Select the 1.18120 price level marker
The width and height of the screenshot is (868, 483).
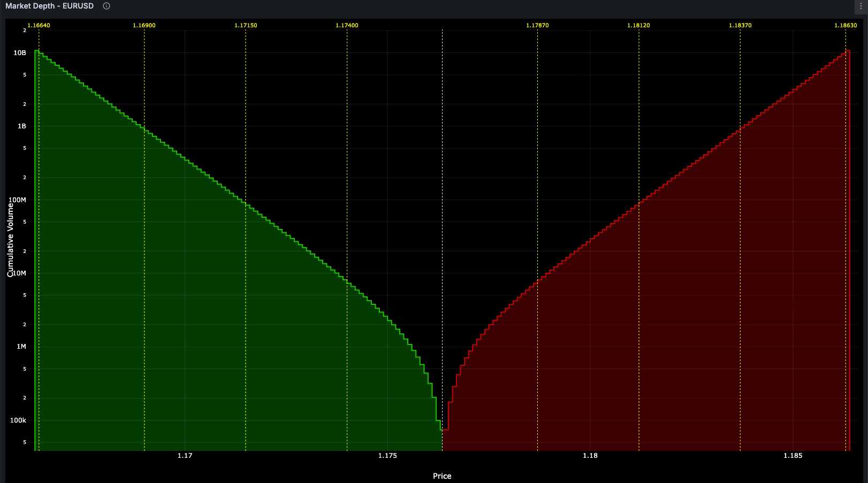(639, 25)
